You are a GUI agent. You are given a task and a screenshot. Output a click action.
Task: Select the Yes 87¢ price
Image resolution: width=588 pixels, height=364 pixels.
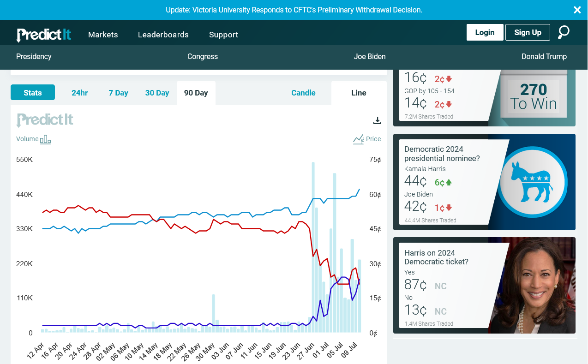pos(415,285)
